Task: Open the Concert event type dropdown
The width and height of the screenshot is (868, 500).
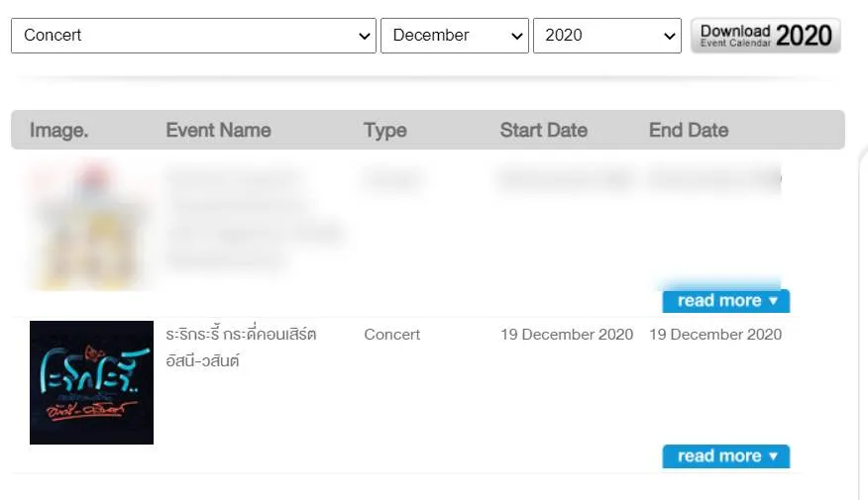Action: click(193, 36)
